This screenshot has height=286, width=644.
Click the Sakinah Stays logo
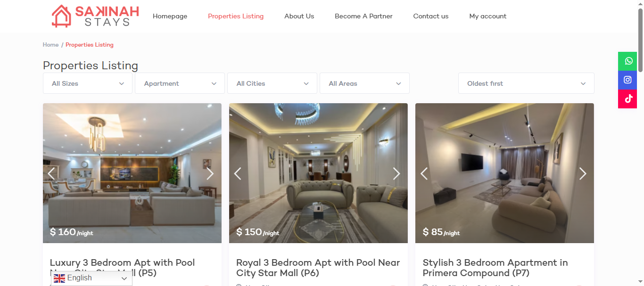pyautogui.click(x=95, y=16)
